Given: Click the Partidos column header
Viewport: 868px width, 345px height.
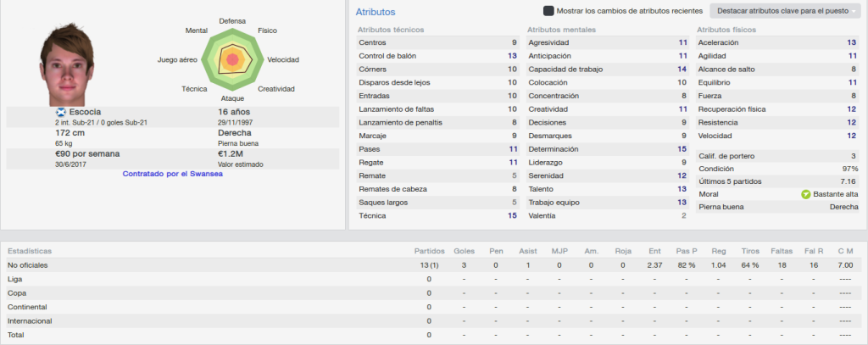Looking at the screenshot, I should [x=429, y=252].
